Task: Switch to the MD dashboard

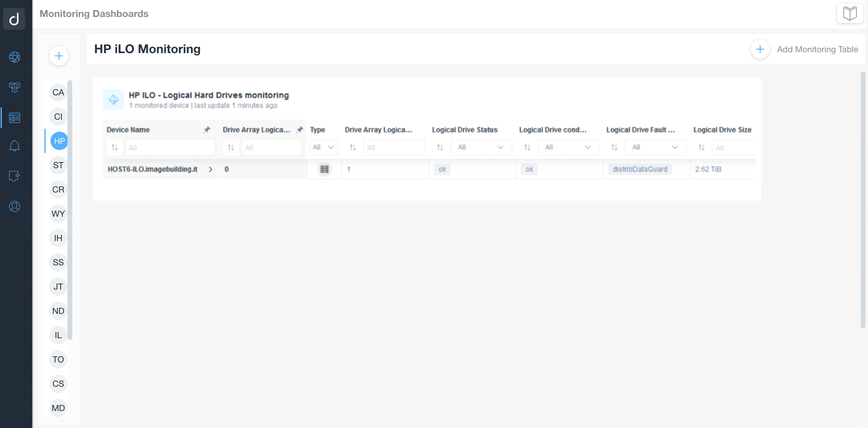Action: (58, 408)
